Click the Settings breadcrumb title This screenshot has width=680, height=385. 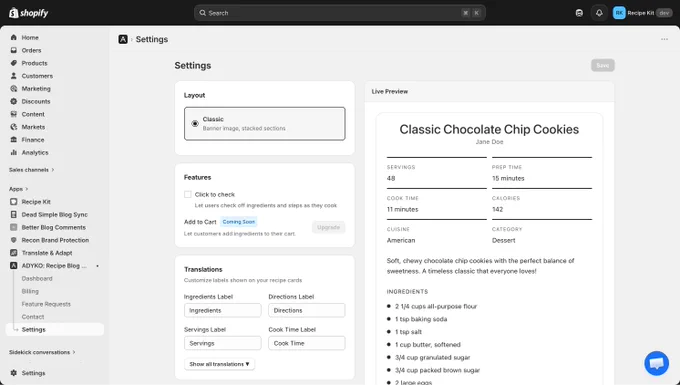[x=152, y=39]
